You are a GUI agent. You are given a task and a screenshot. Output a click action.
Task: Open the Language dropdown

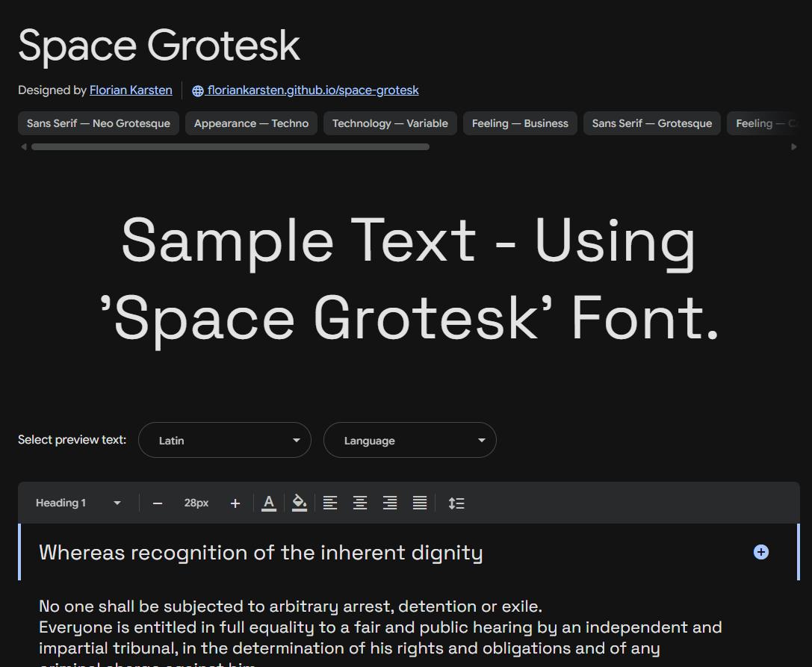coord(410,440)
